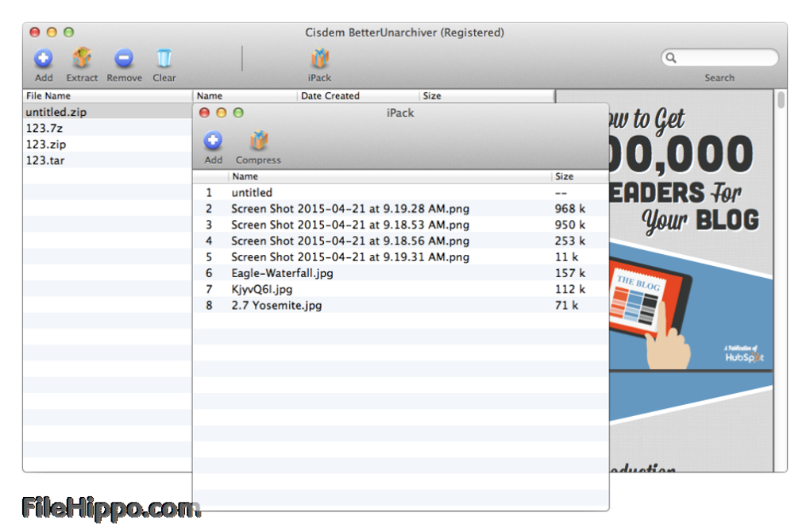Click the Size column header in iPack
Image resolution: width=810 pixels, height=532 pixels.
coord(580,176)
